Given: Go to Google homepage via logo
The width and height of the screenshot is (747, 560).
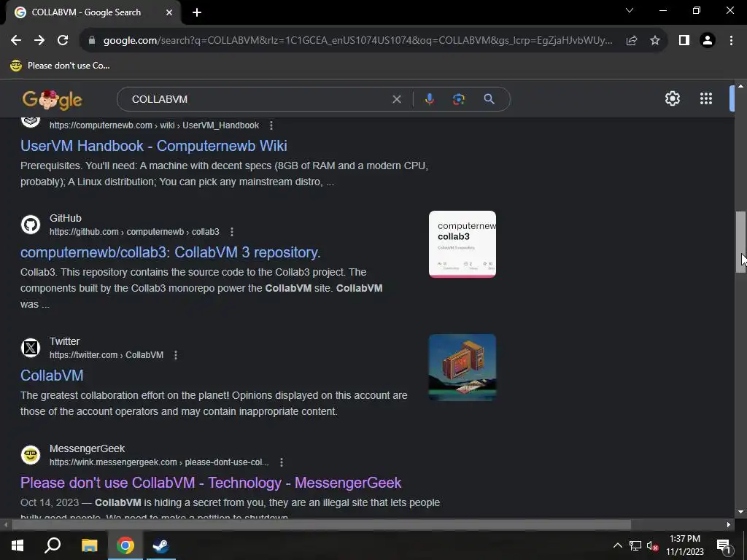Looking at the screenshot, I should pos(53,99).
